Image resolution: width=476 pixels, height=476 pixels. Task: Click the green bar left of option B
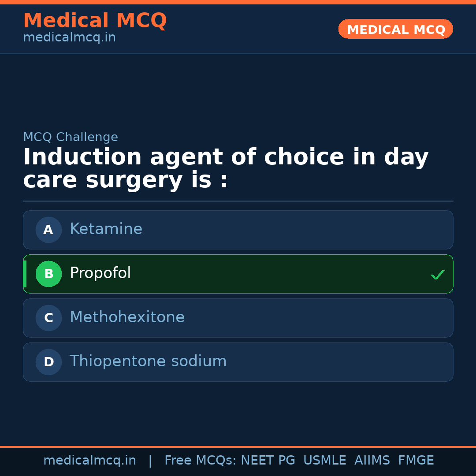point(25,274)
